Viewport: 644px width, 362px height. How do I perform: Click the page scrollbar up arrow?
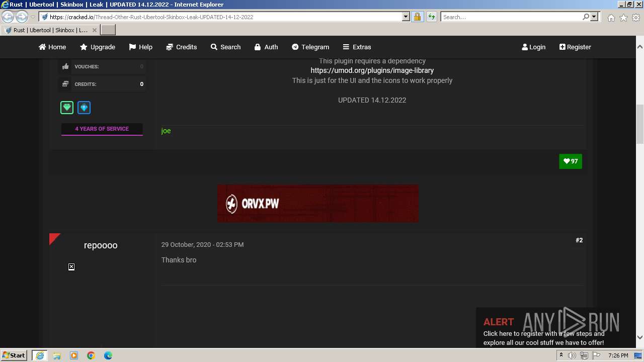point(640,46)
